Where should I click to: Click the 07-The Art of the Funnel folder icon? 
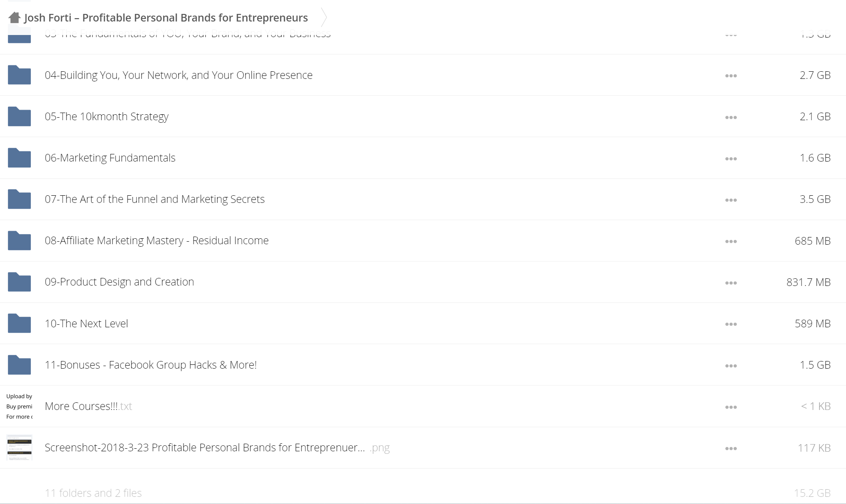[x=19, y=199]
